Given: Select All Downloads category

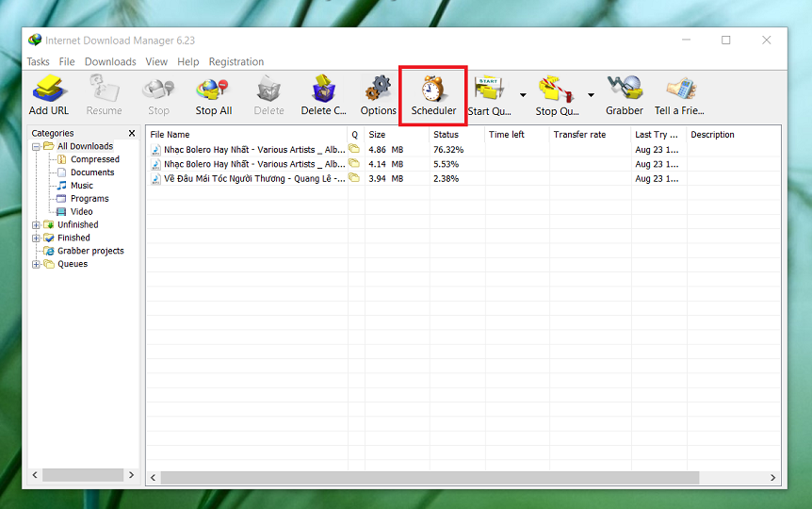Looking at the screenshot, I should [85, 146].
